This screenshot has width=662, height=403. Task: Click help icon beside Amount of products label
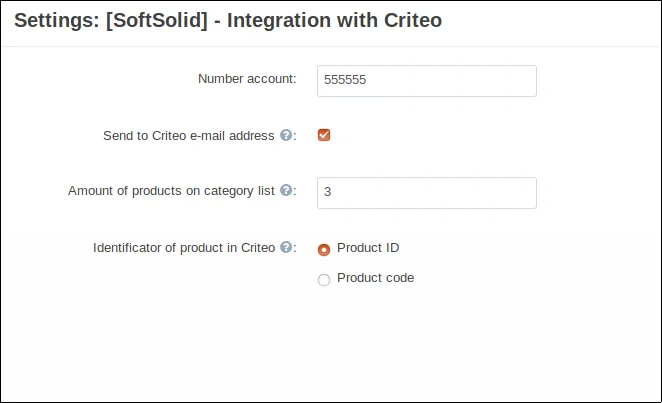click(x=286, y=191)
